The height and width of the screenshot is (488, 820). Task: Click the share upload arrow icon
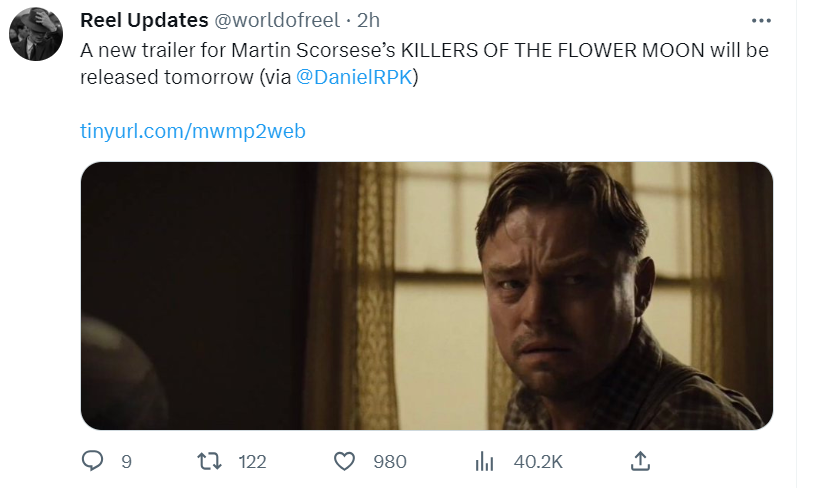[x=641, y=461]
